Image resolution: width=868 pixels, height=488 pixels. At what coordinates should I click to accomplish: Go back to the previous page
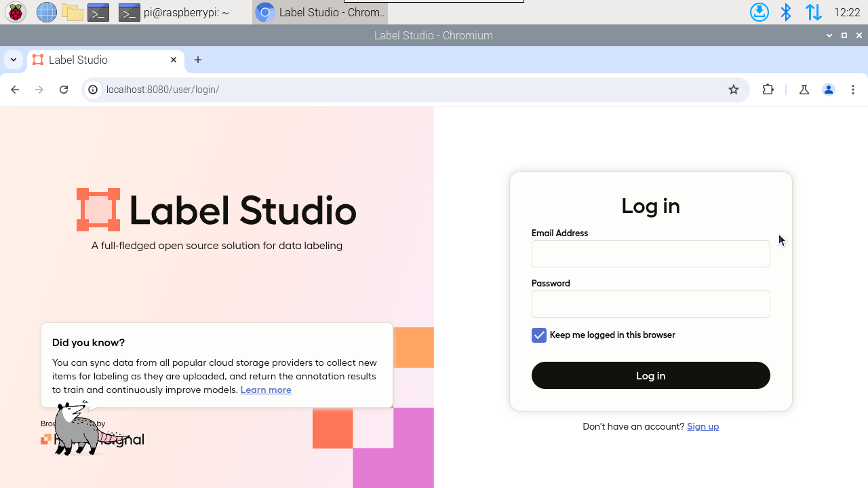click(x=15, y=90)
